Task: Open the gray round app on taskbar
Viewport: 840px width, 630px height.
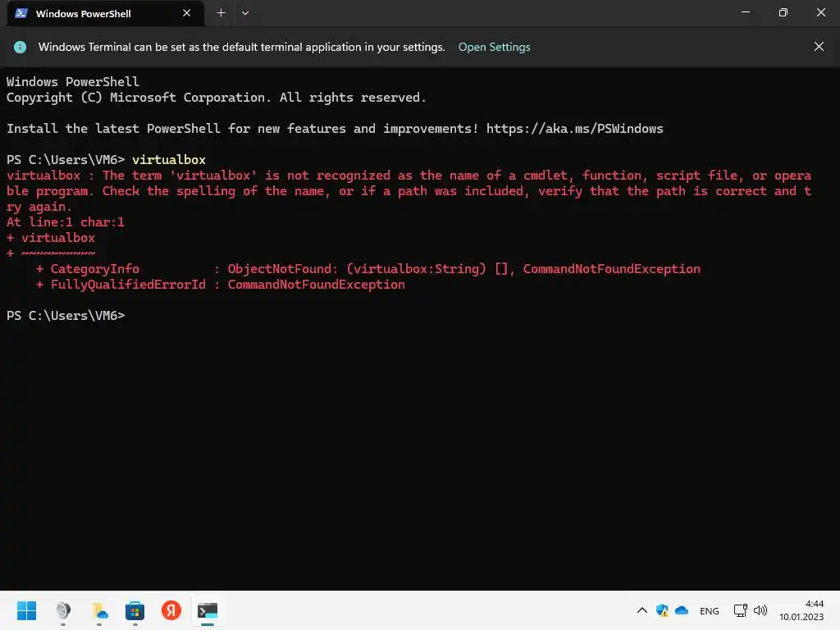Action: (62, 610)
